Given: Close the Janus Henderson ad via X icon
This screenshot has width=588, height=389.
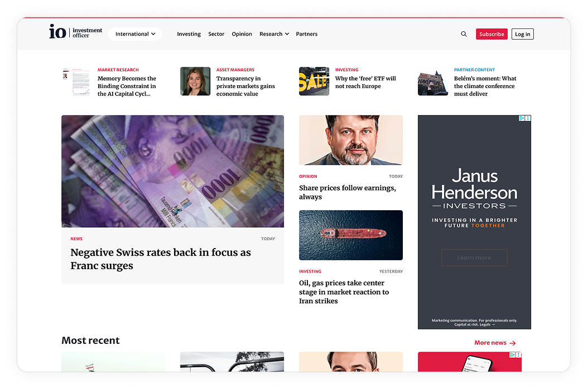Looking at the screenshot, I should pyautogui.click(x=528, y=118).
